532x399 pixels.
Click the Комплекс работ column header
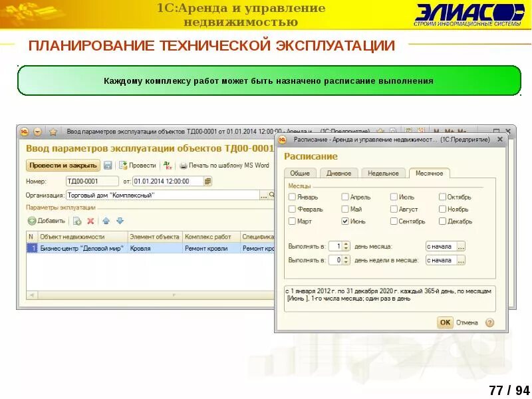click(211, 237)
